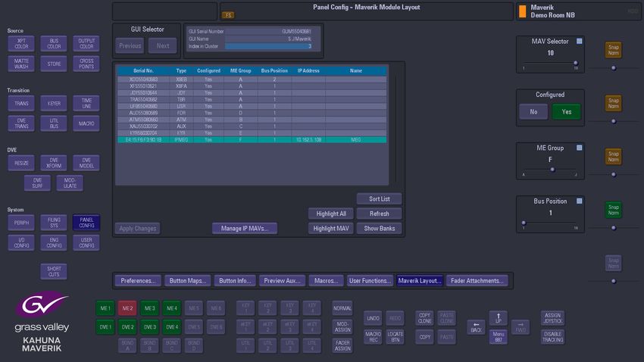The image size is (644, 362).
Task: Click the Snap Norm button beside Configured
Action: [613, 104]
